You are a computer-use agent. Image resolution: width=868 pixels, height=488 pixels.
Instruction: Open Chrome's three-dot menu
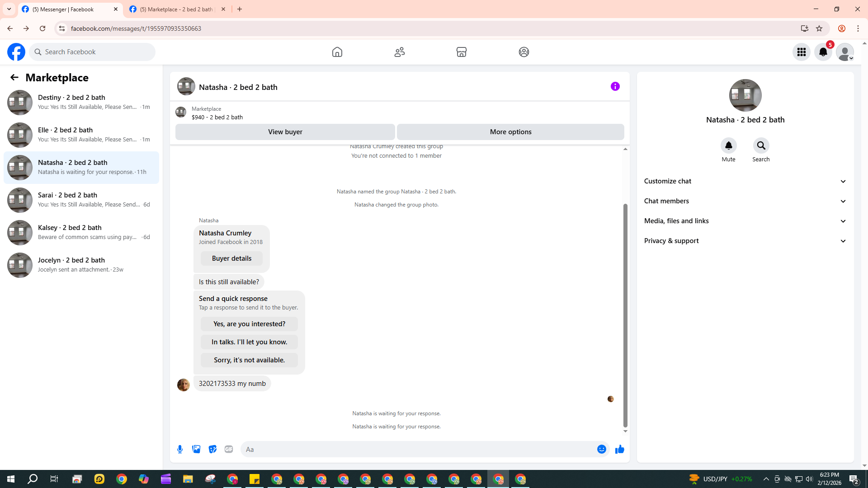click(858, 28)
